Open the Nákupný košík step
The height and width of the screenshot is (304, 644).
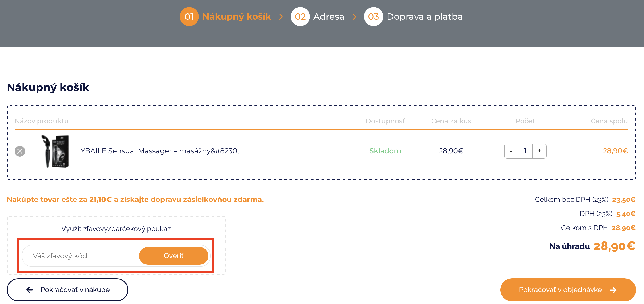236,17
